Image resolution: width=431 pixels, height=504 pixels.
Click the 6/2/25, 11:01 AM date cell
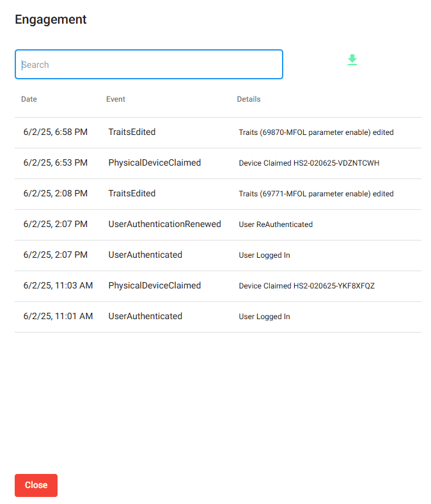tap(58, 317)
